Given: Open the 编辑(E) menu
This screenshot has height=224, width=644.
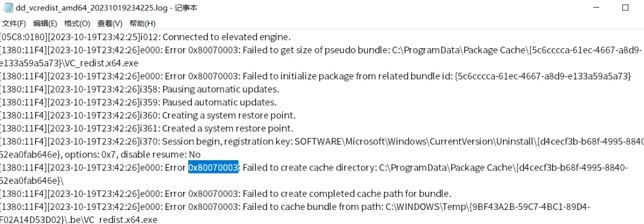Looking at the screenshot, I should [x=45, y=23].
